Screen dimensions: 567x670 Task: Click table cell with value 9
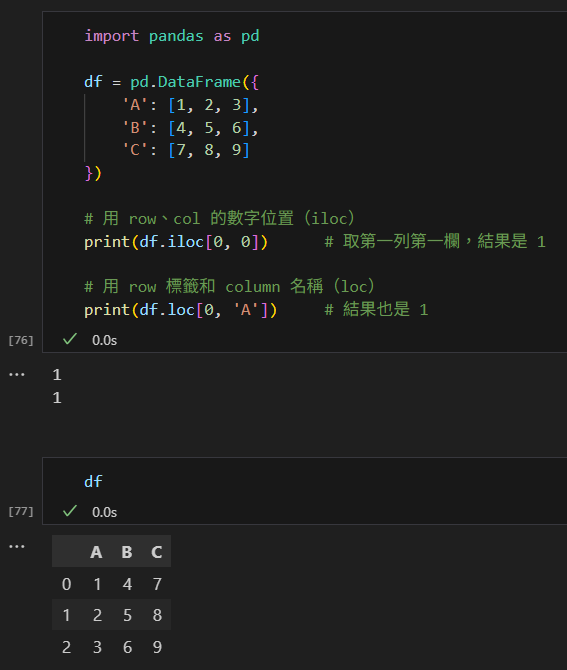[x=157, y=647]
